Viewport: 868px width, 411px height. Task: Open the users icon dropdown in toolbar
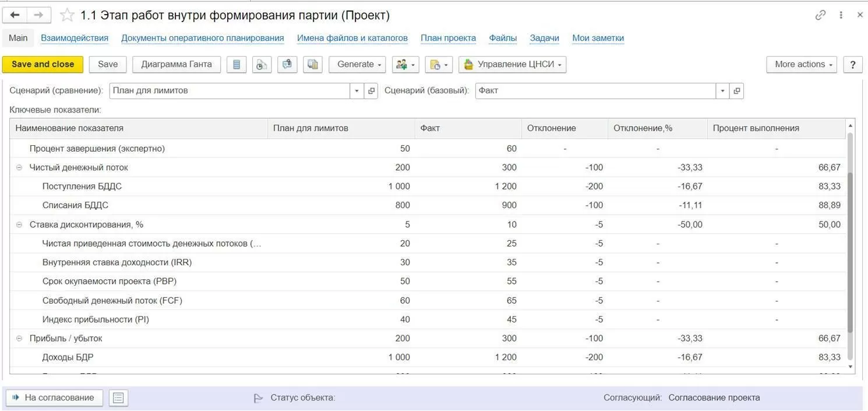(x=405, y=65)
